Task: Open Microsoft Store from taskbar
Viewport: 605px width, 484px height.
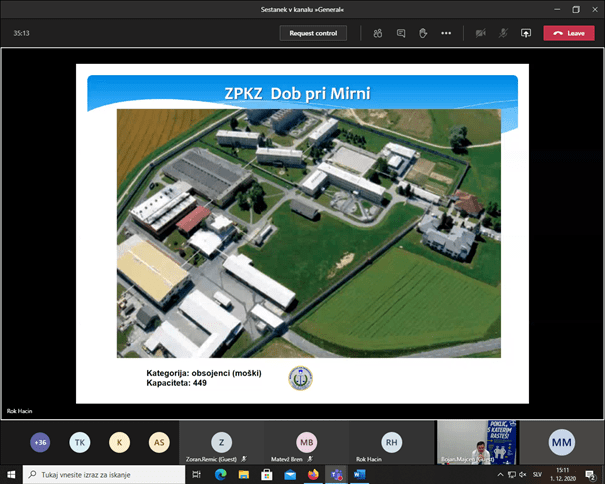Action: (267, 474)
